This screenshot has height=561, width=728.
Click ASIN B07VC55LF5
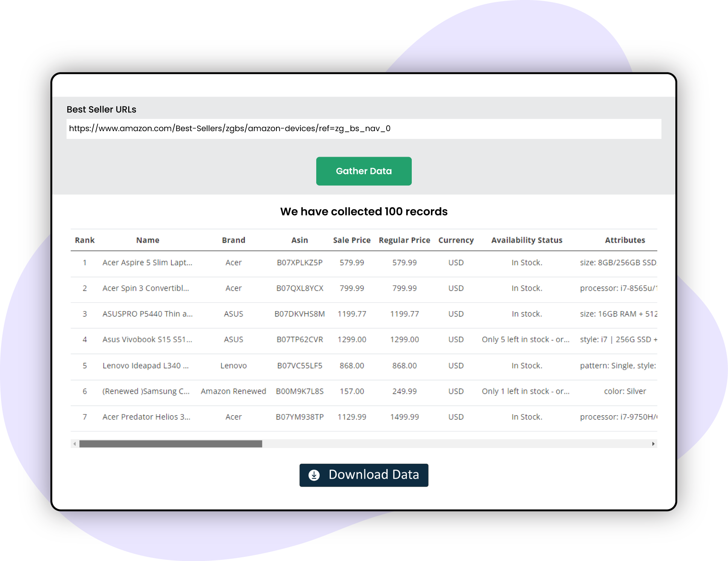(x=300, y=365)
